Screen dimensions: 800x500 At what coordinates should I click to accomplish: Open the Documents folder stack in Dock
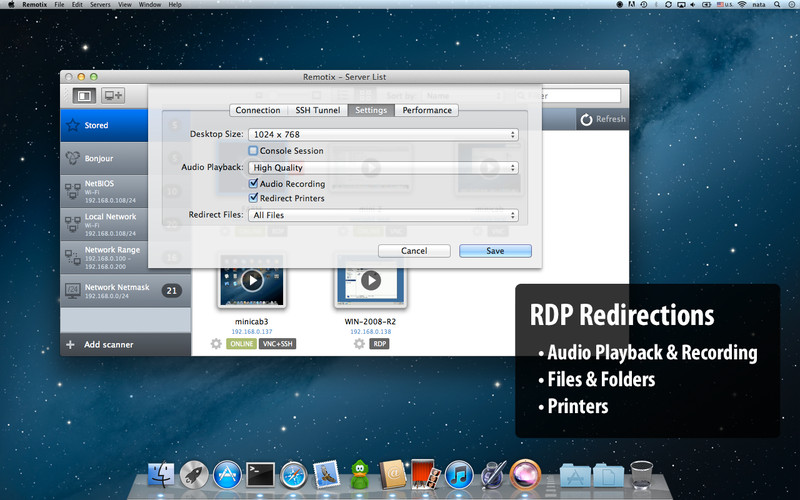pos(608,476)
